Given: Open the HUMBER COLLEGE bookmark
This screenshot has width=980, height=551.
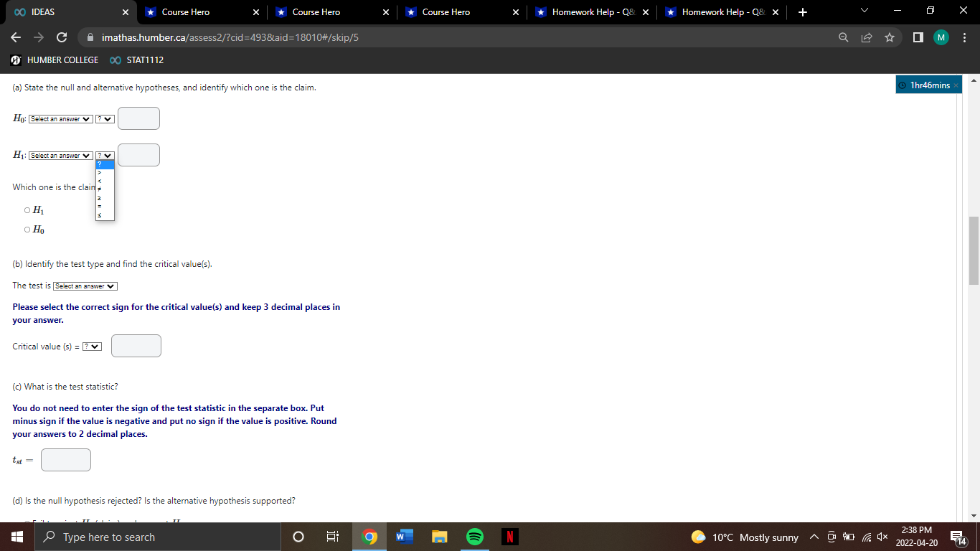Looking at the screenshot, I should pos(55,60).
